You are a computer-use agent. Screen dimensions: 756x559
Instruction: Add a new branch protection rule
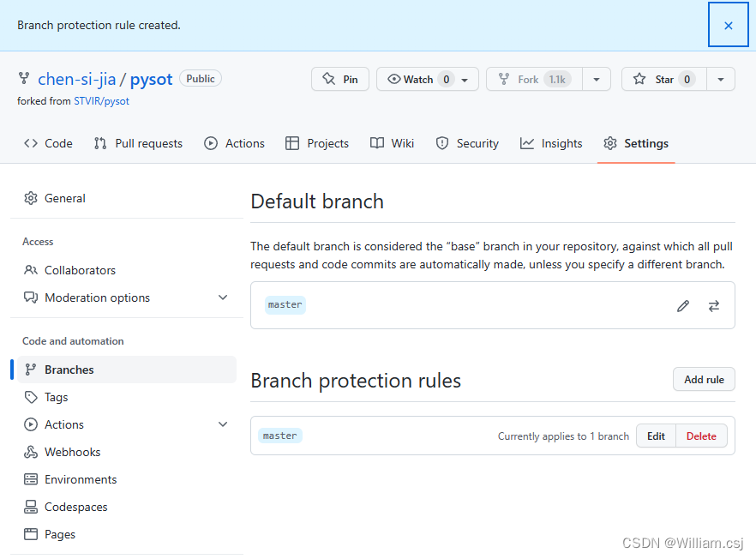tap(704, 380)
